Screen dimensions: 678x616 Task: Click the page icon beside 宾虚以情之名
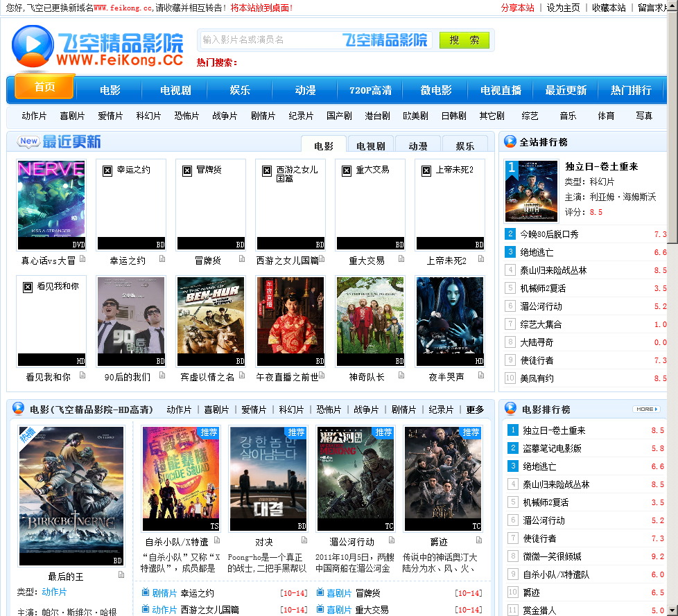pos(242,376)
